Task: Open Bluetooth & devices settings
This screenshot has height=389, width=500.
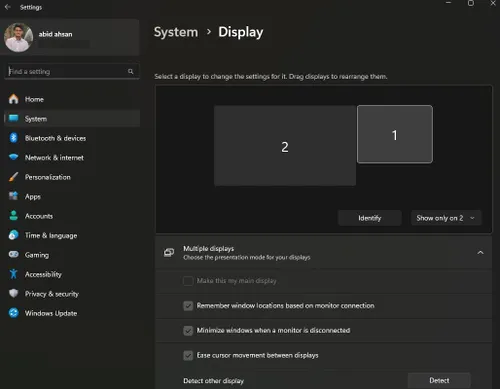Action: pyautogui.click(x=72, y=138)
